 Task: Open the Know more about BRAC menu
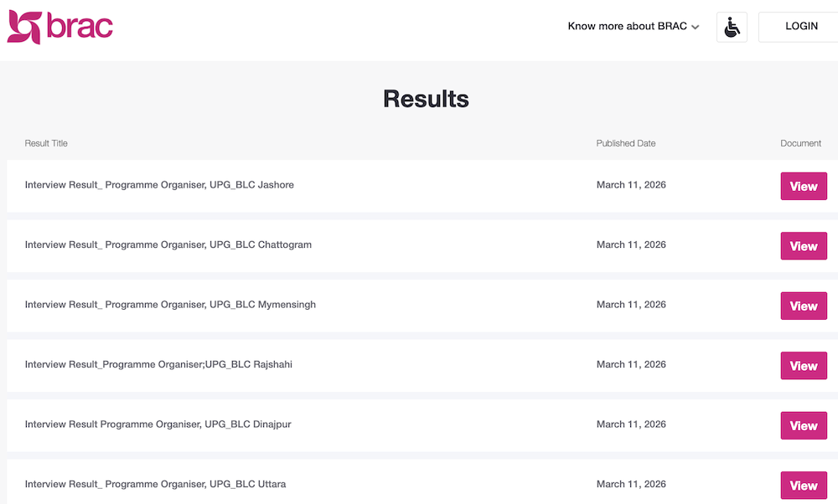(627, 26)
